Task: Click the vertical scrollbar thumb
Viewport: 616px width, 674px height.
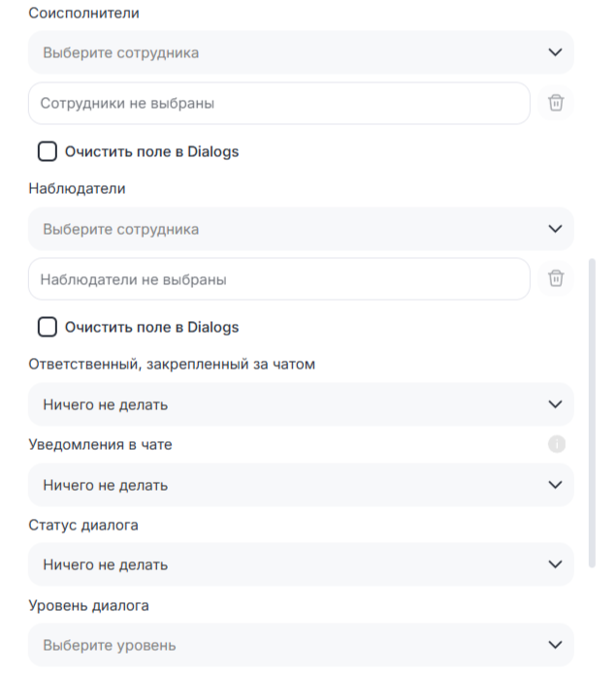Action: [x=593, y=412]
